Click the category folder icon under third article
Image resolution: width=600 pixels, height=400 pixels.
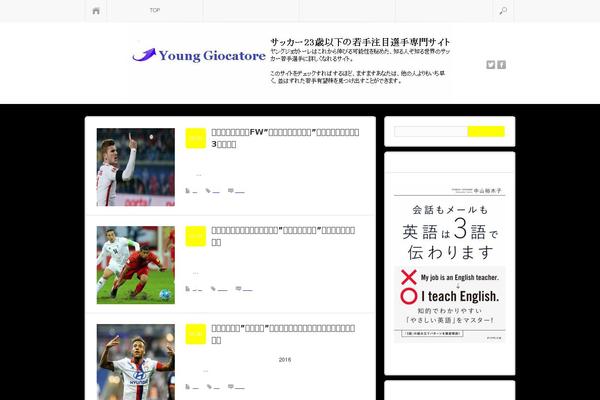tap(188, 387)
